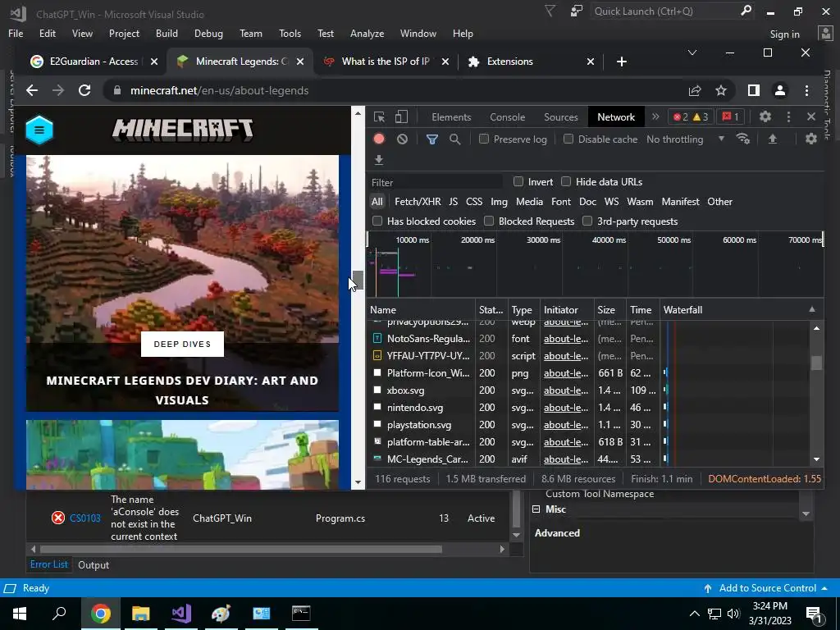This screenshot has height=630, width=840.
Task: Open Visual Studio Debug menu
Action: pyautogui.click(x=208, y=33)
